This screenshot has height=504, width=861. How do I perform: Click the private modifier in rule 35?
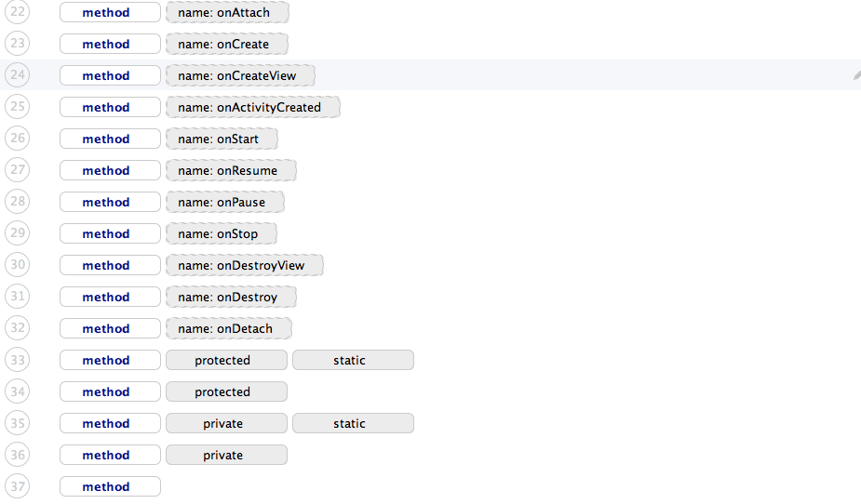pyautogui.click(x=226, y=423)
